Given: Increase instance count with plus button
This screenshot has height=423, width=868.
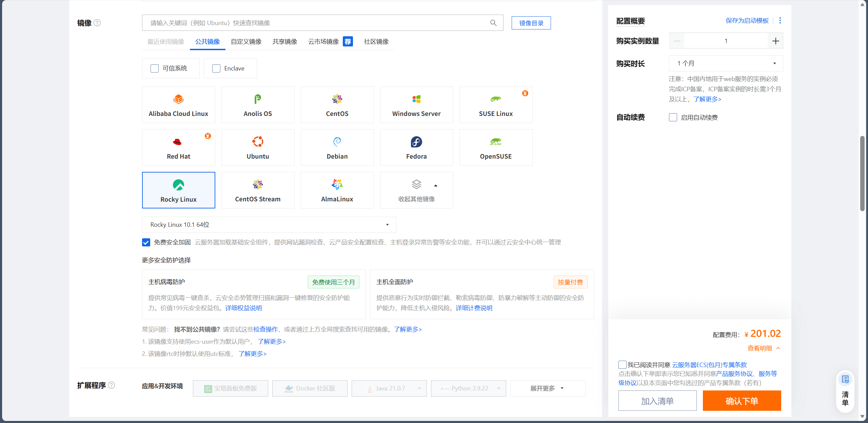Looking at the screenshot, I should pos(775,41).
